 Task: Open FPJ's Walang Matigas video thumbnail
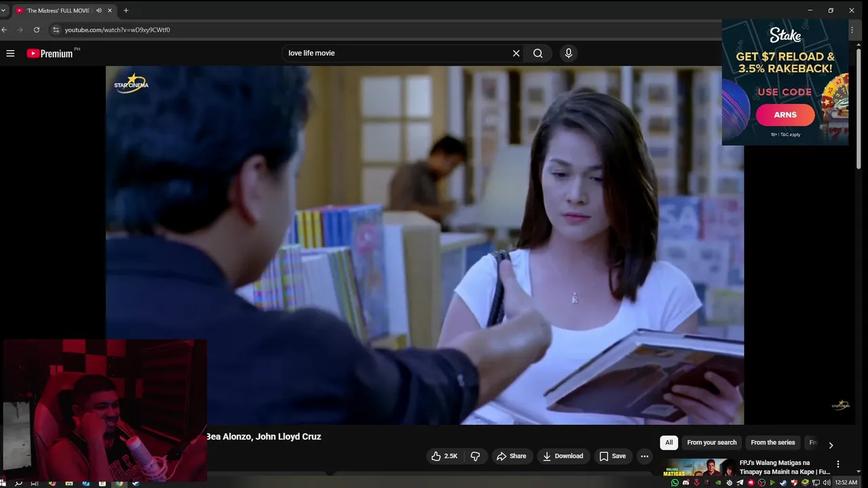(698, 468)
